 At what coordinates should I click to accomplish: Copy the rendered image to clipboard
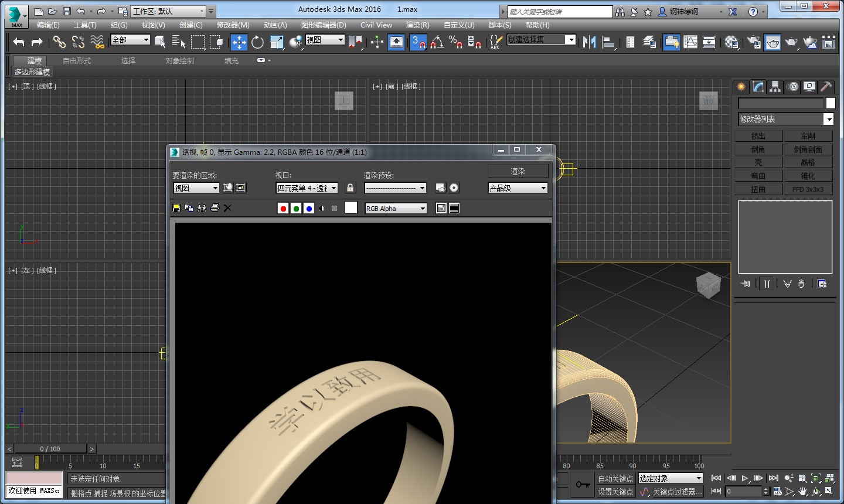tap(189, 208)
